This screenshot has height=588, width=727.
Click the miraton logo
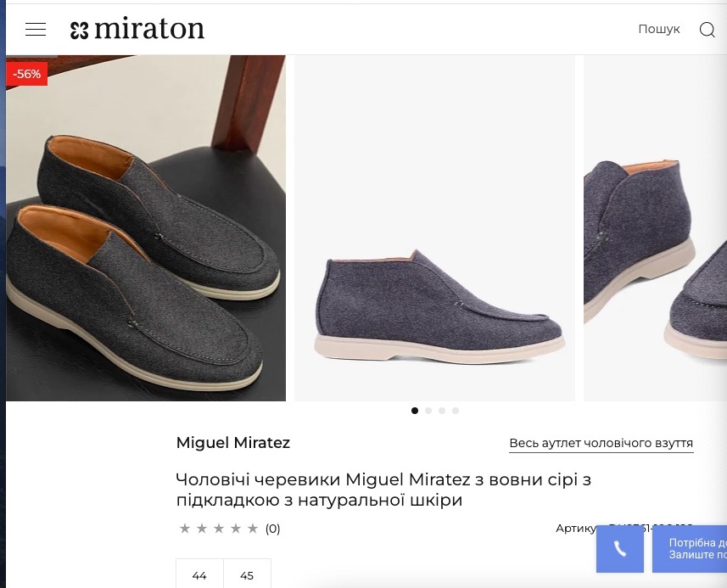click(x=137, y=30)
